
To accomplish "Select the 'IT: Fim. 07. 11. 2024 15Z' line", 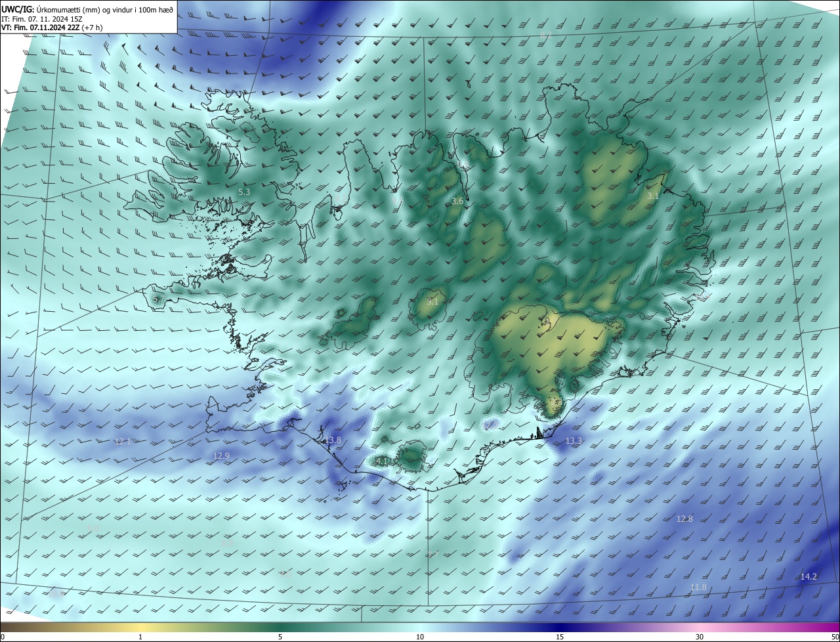I will coord(41,19).
